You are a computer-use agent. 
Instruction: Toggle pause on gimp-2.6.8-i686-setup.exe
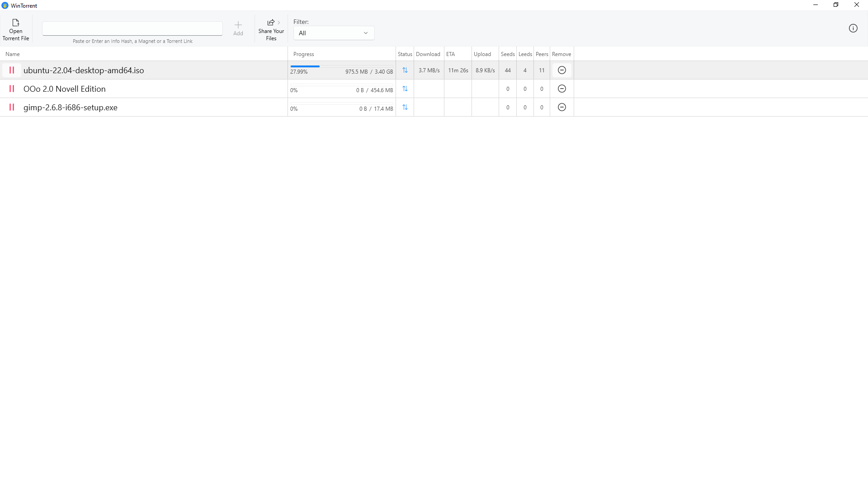pyautogui.click(x=12, y=108)
